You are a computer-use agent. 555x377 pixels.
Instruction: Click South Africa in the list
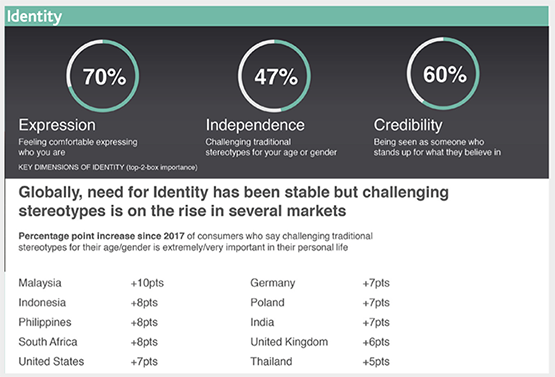[x=48, y=342]
